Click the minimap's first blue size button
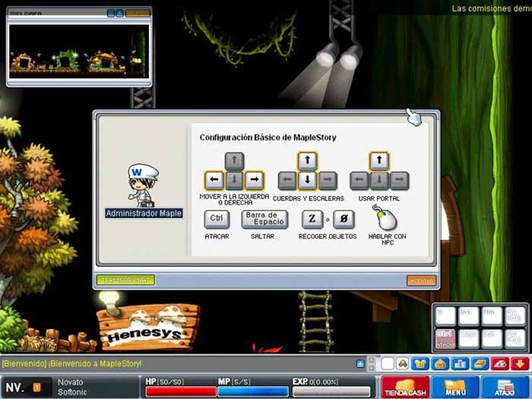The height and width of the screenshot is (399, 532). [111, 13]
